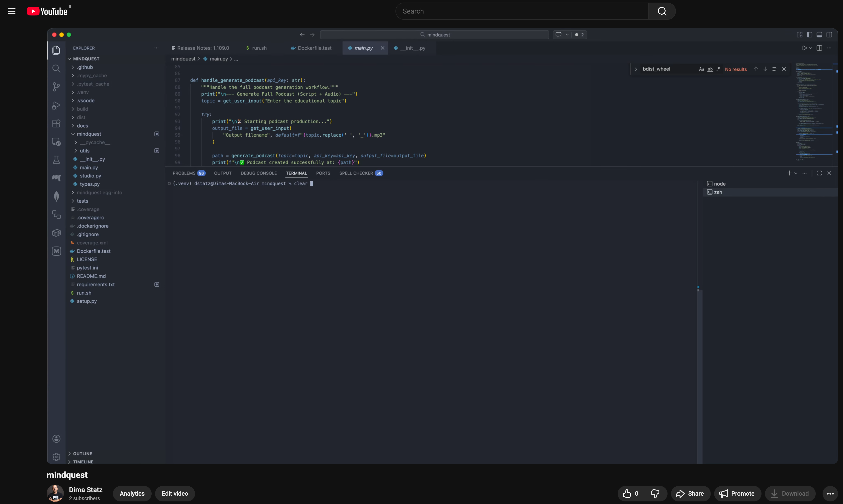Image resolution: width=843 pixels, height=504 pixels.
Task: Toggle Match Whole Word in find widget
Action: pyautogui.click(x=710, y=69)
